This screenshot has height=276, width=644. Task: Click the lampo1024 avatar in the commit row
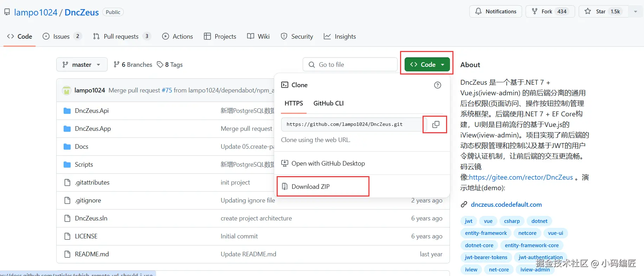[x=66, y=90]
